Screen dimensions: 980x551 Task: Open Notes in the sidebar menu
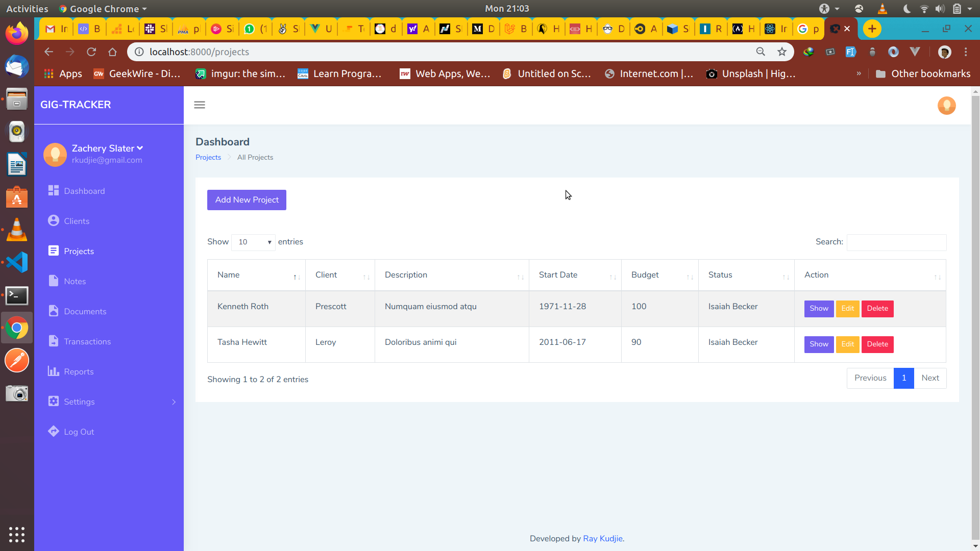pos(75,281)
